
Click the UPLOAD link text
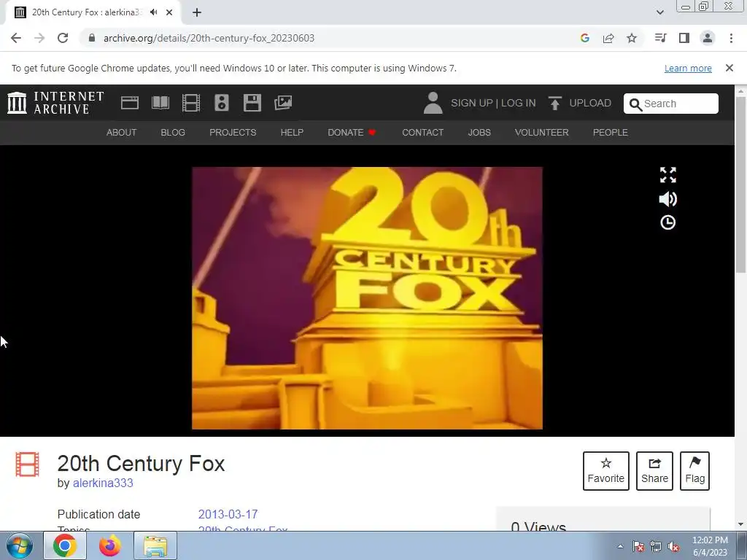[x=590, y=103]
